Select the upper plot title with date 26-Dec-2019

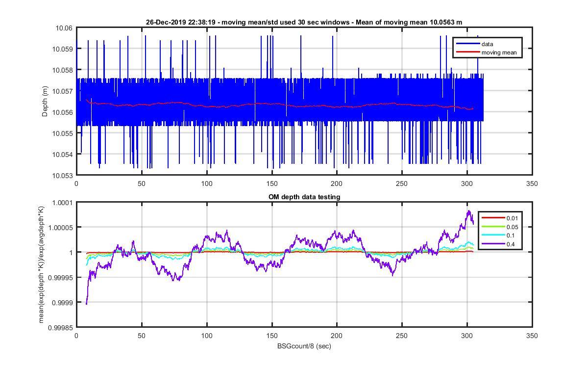coord(304,22)
